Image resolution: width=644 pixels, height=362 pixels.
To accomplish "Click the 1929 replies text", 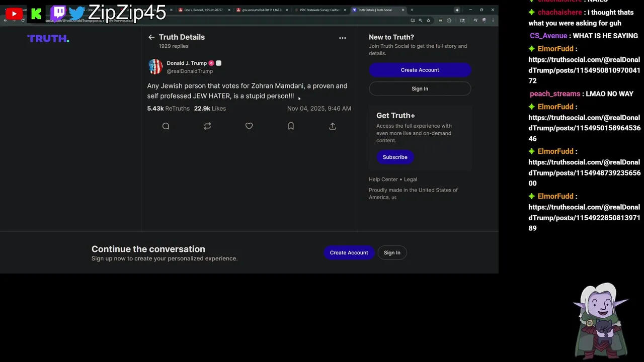I will tap(174, 46).
